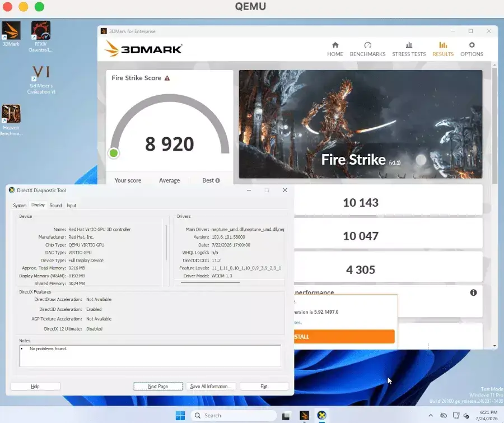The height and width of the screenshot is (423, 504).
Task: Click the driver version 100.6.101.58000
Action: 228,237
